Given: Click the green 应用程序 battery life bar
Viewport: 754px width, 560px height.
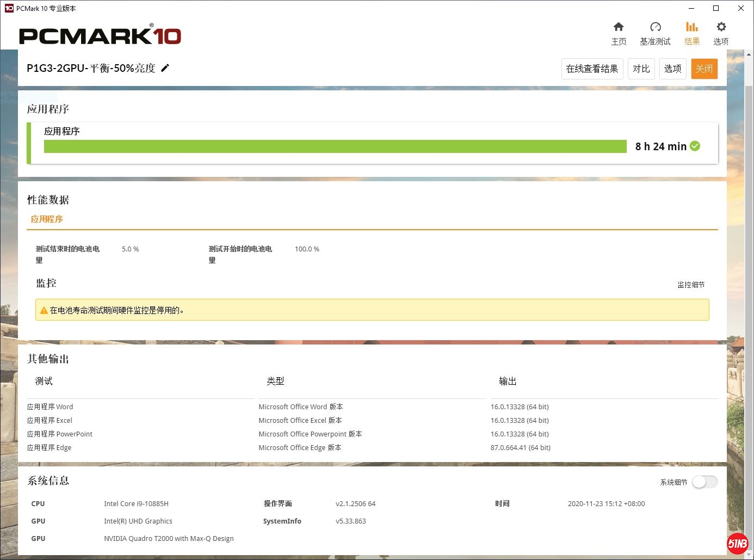Looking at the screenshot, I should (335, 146).
